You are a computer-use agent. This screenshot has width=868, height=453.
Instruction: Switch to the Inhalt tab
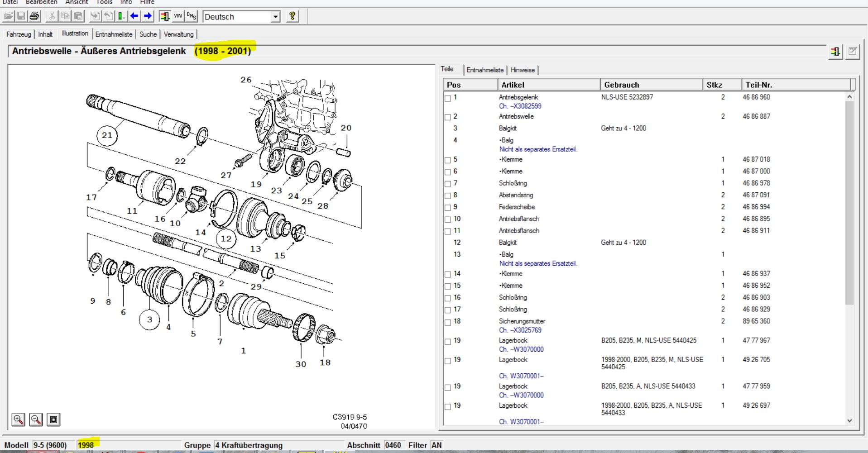pos(45,34)
